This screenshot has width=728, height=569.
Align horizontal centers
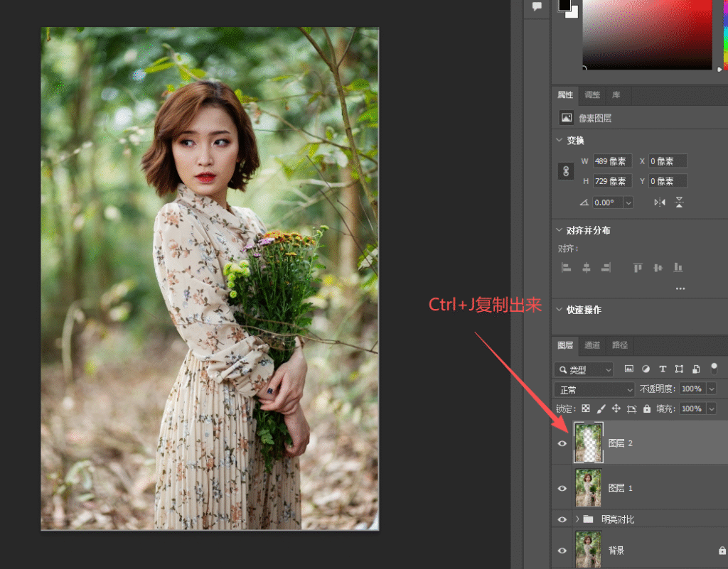click(587, 268)
